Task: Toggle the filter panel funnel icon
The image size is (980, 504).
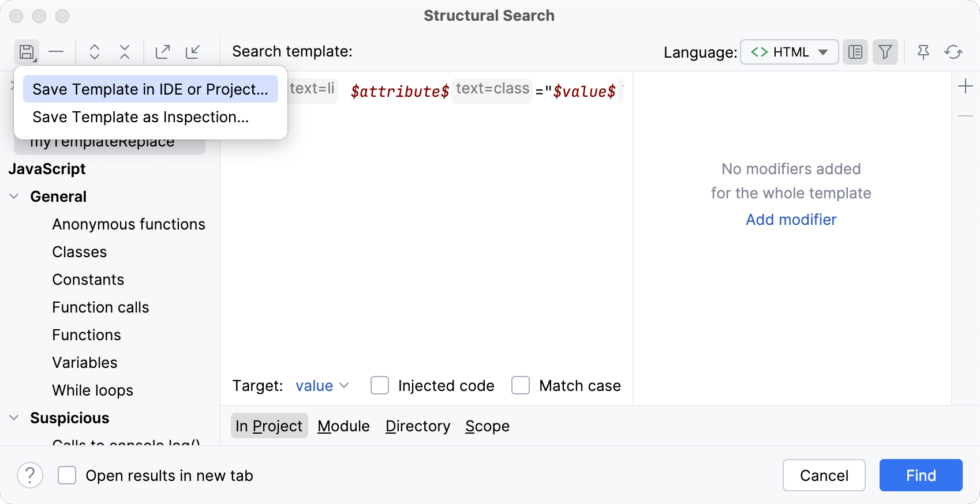Action: point(885,52)
